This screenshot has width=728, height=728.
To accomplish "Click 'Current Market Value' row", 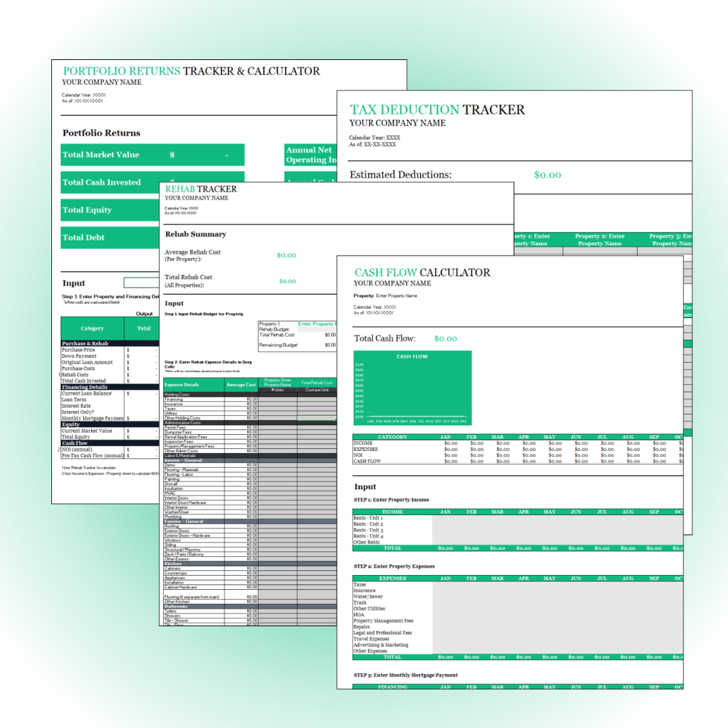I will [x=110, y=431].
